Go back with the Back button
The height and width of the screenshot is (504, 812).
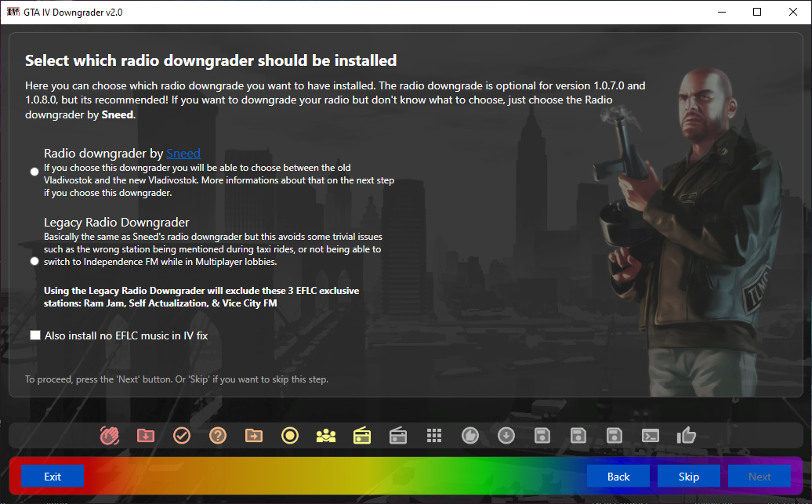pos(618,477)
